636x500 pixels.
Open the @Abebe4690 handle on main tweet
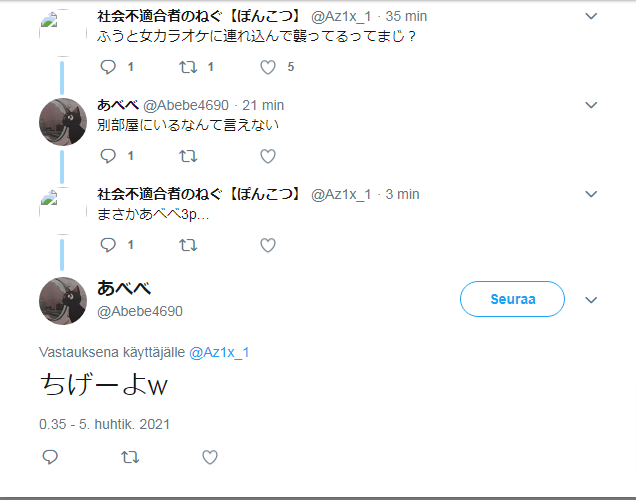point(140,311)
